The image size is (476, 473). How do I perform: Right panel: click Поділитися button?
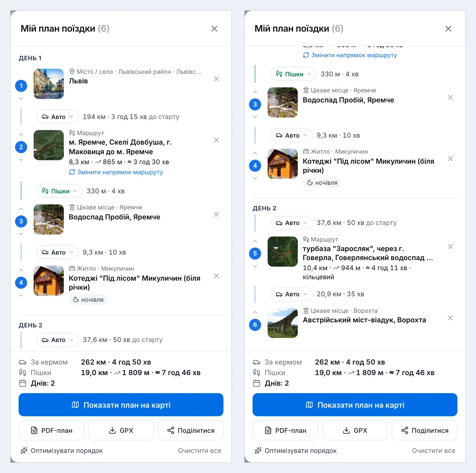coord(424,431)
